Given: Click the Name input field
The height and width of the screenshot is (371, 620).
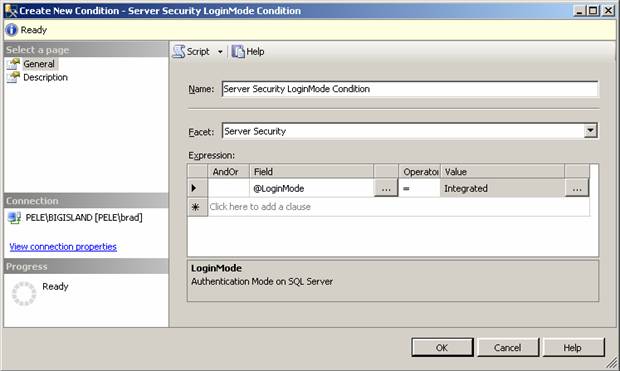Looking at the screenshot, I should 410,89.
